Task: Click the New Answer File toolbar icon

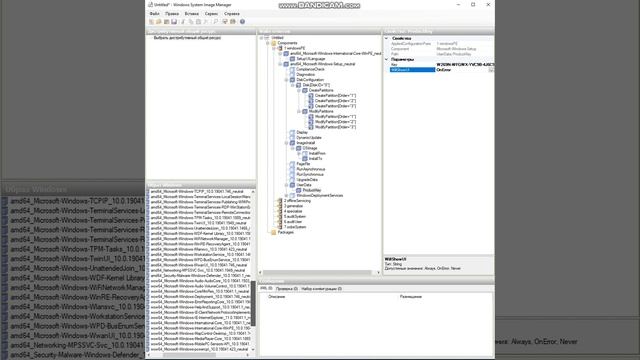Action: [151, 22]
